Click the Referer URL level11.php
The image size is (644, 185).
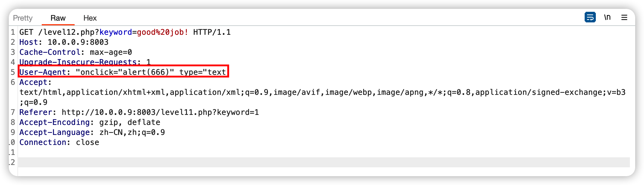[x=160, y=112]
